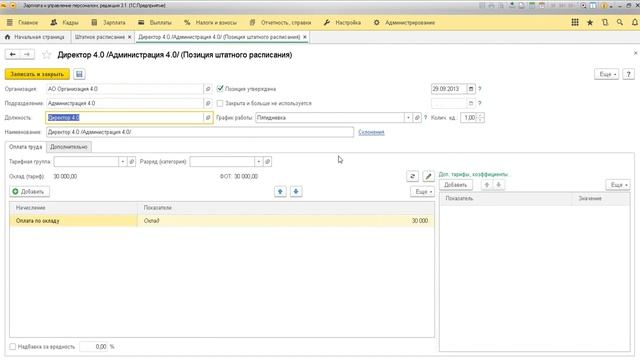
Task: Open the information icon in title bar
Action: (x=604, y=6)
